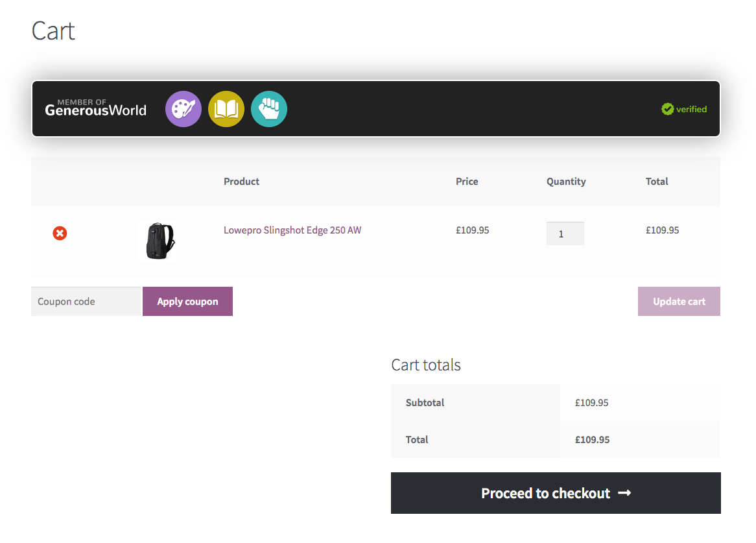
Task: Click the Total label in cart totals
Action: [416, 439]
